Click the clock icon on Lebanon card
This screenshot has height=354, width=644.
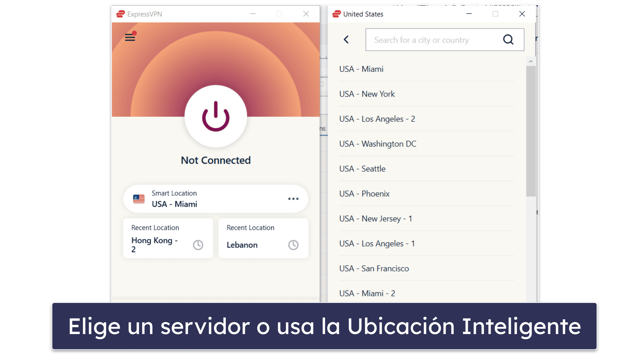[293, 245]
